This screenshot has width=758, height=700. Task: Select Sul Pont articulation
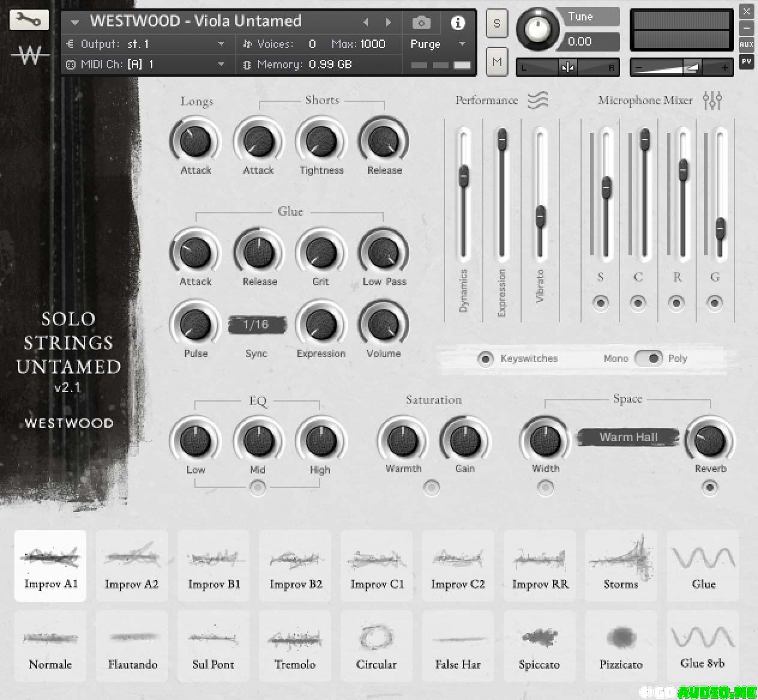213,645
